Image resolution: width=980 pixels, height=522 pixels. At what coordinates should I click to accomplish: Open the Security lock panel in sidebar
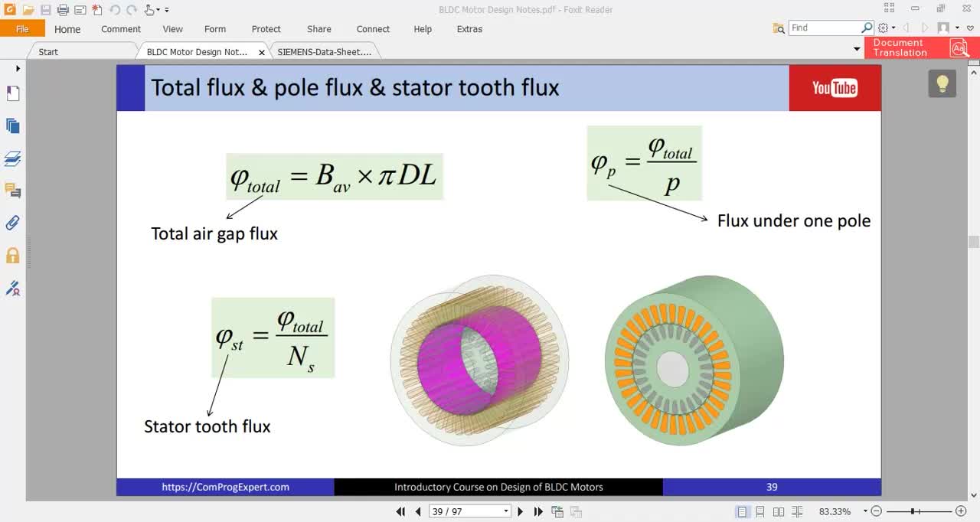coord(13,256)
